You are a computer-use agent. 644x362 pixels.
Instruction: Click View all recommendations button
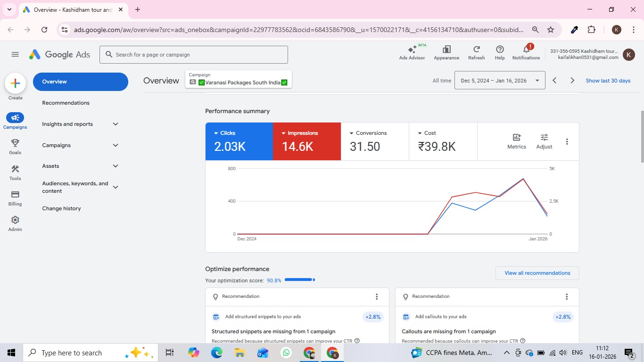(x=537, y=273)
